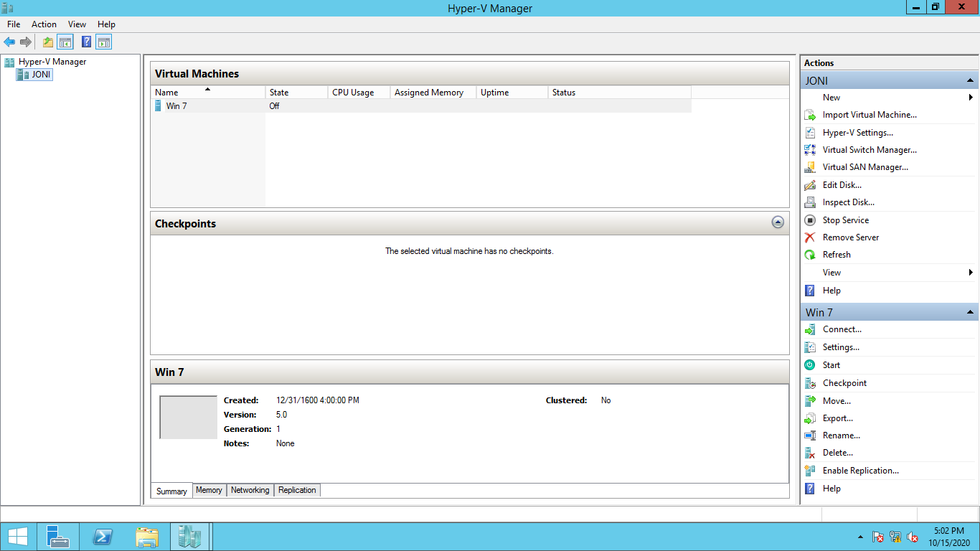Click the Edit Disk pencil icon

pyautogui.click(x=810, y=185)
